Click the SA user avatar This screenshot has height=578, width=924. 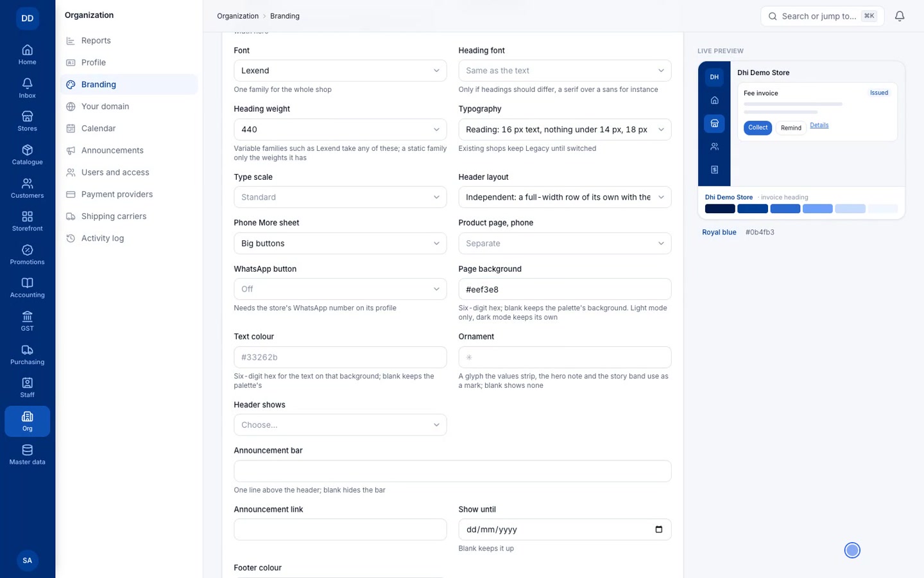tap(27, 561)
